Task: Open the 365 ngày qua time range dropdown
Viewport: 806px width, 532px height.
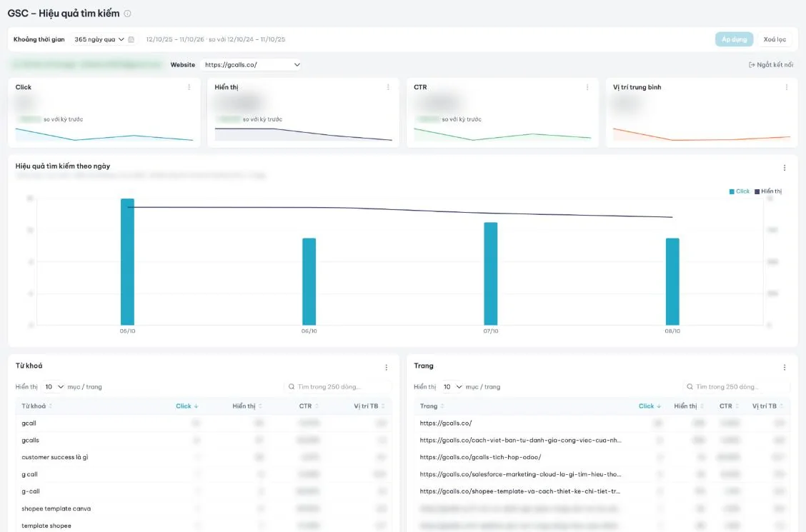Action: (x=99, y=39)
